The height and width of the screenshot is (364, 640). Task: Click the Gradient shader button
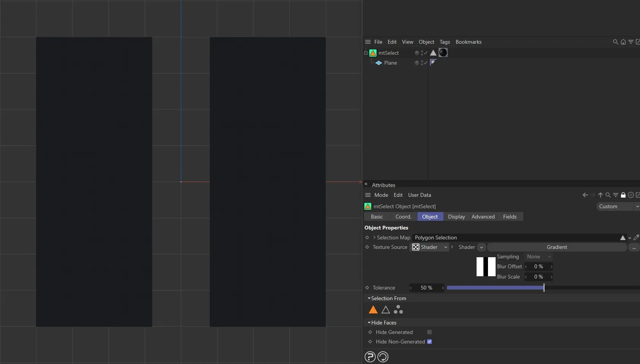click(x=557, y=247)
